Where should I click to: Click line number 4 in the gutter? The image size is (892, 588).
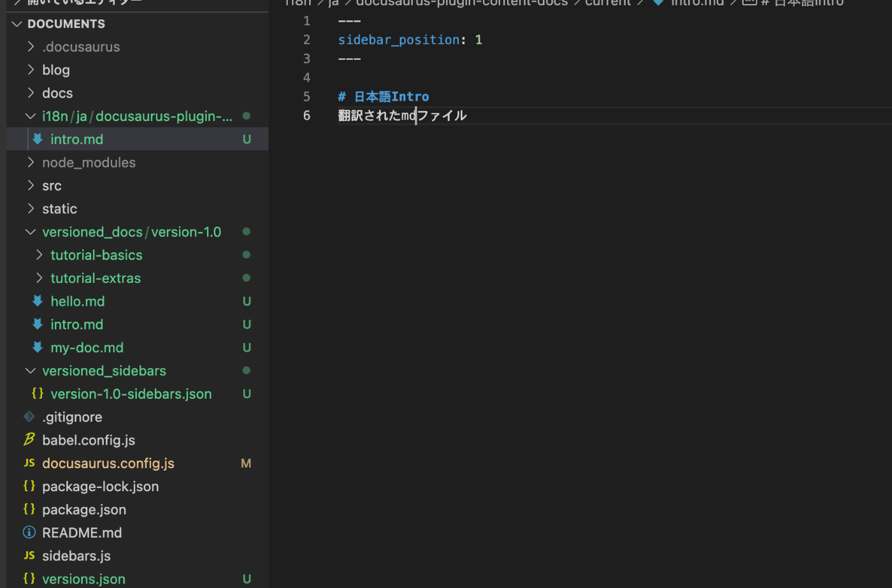click(x=306, y=78)
